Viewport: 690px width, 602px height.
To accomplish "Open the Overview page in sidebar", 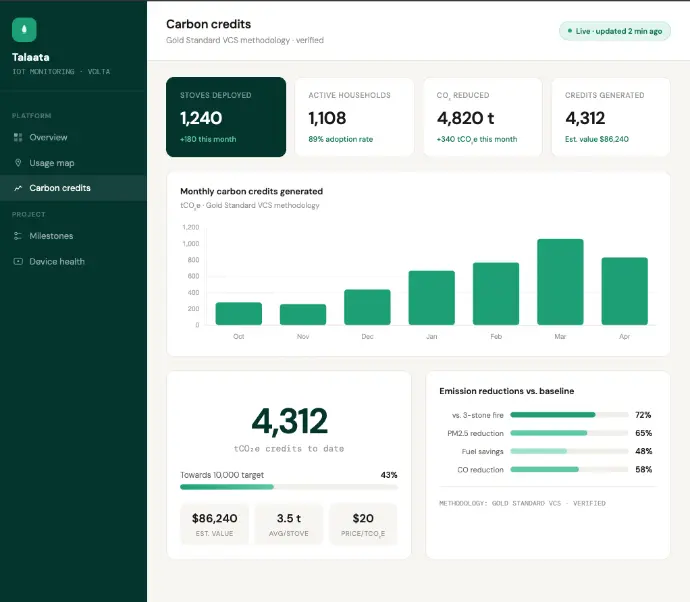I will pyautogui.click(x=48, y=137).
